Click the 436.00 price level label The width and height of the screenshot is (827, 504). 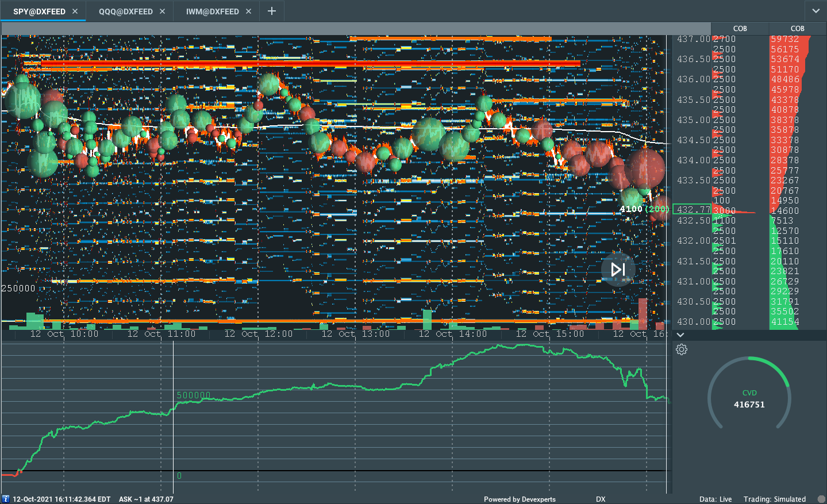(x=694, y=79)
